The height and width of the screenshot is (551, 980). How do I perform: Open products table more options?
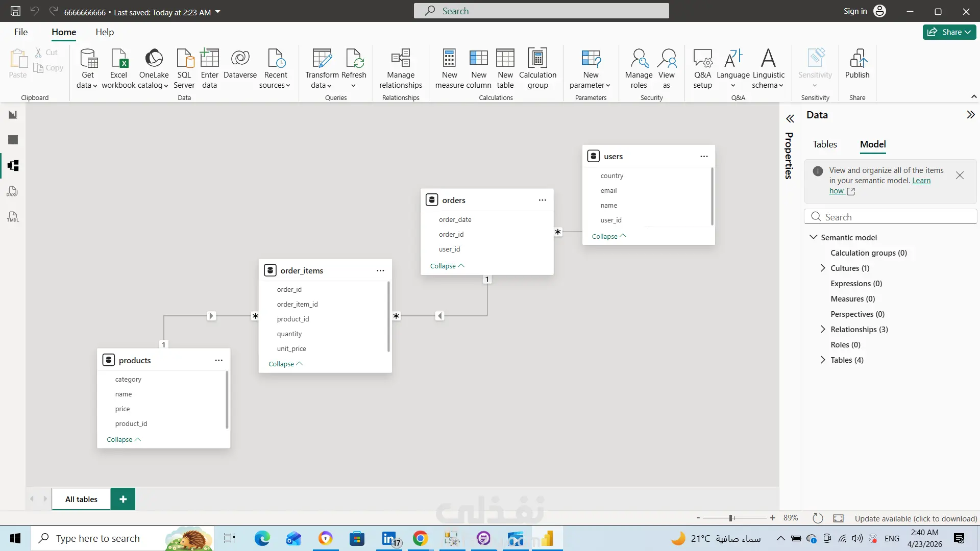tap(218, 361)
